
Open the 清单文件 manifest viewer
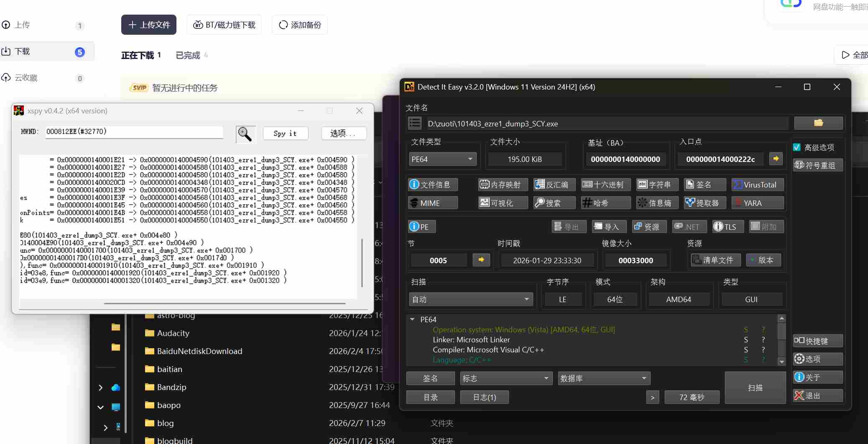coord(715,260)
